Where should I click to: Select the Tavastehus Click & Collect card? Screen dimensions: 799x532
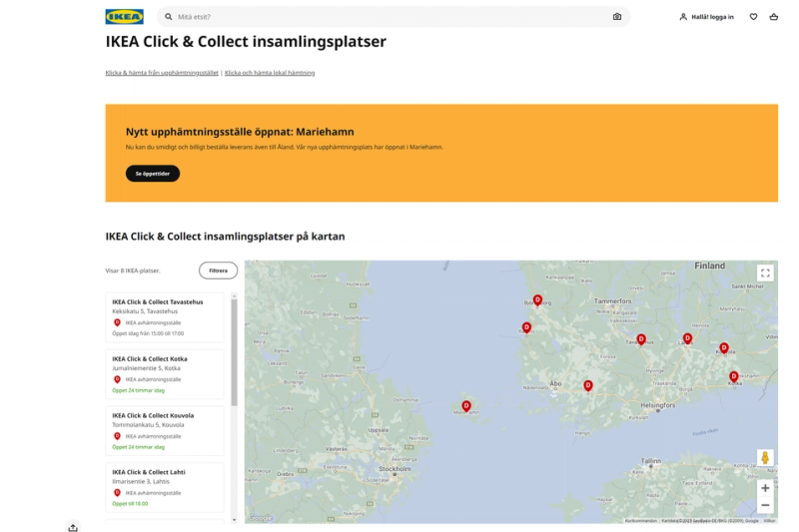point(165,317)
